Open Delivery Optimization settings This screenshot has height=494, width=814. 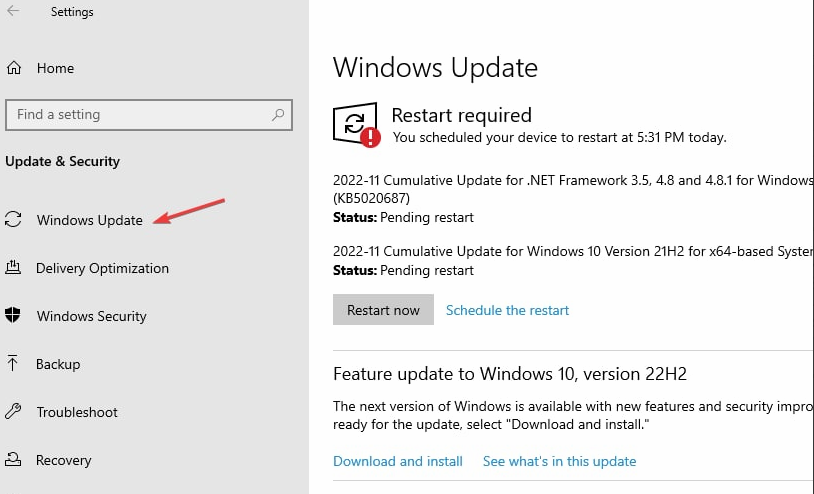[x=102, y=268]
